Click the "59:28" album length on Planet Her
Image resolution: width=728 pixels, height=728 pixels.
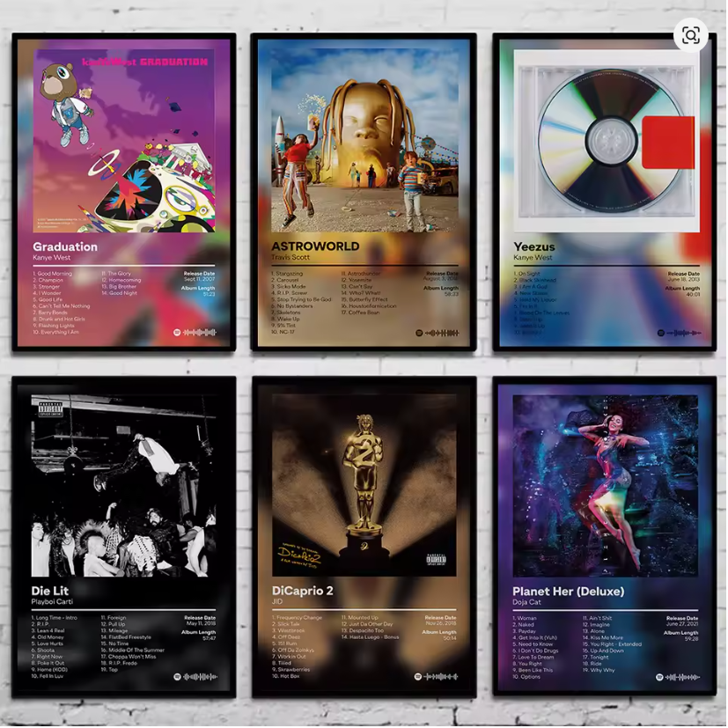pos(691,639)
